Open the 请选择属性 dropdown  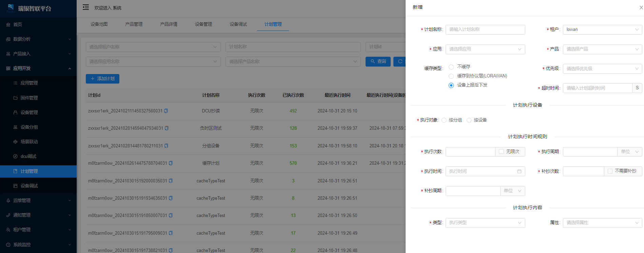coord(602,223)
